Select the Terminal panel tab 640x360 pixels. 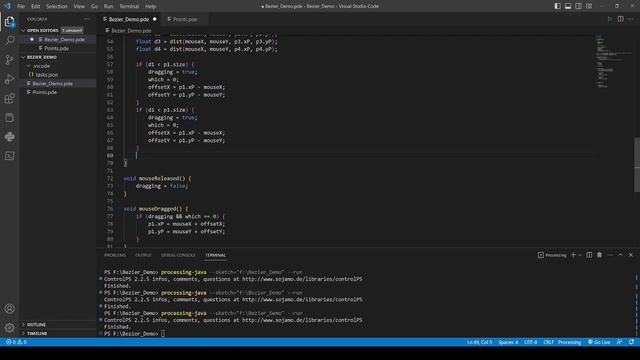[216, 255]
